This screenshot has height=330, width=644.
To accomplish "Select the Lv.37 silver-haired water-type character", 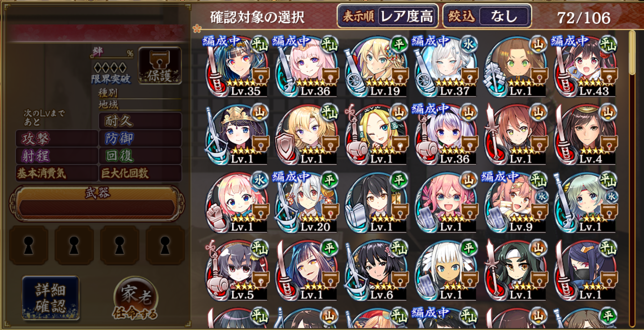I will (446, 66).
